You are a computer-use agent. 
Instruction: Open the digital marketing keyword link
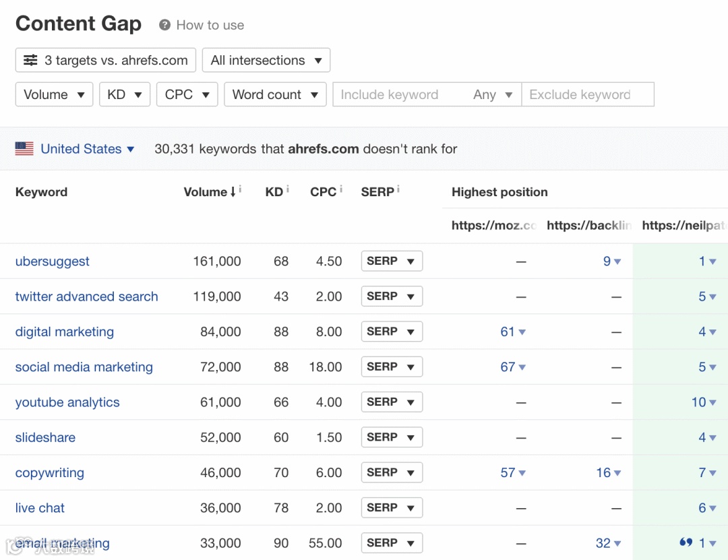[x=65, y=332]
